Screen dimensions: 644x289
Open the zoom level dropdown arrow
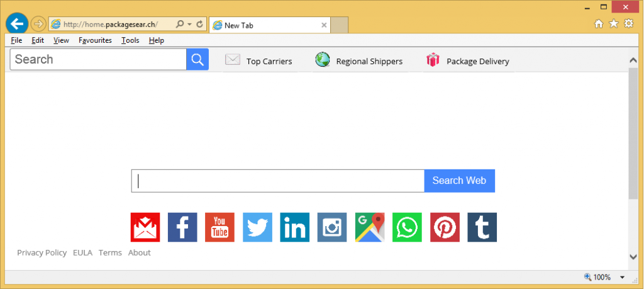[x=622, y=277]
